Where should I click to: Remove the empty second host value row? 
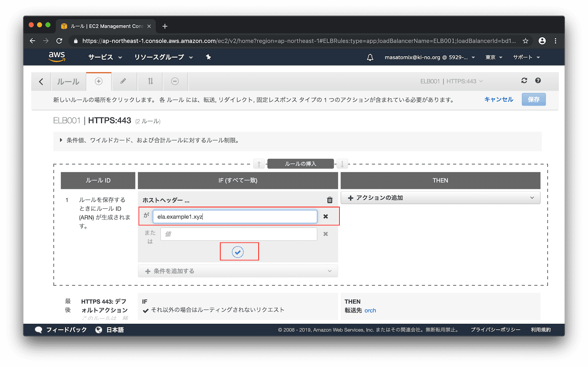coord(326,234)
